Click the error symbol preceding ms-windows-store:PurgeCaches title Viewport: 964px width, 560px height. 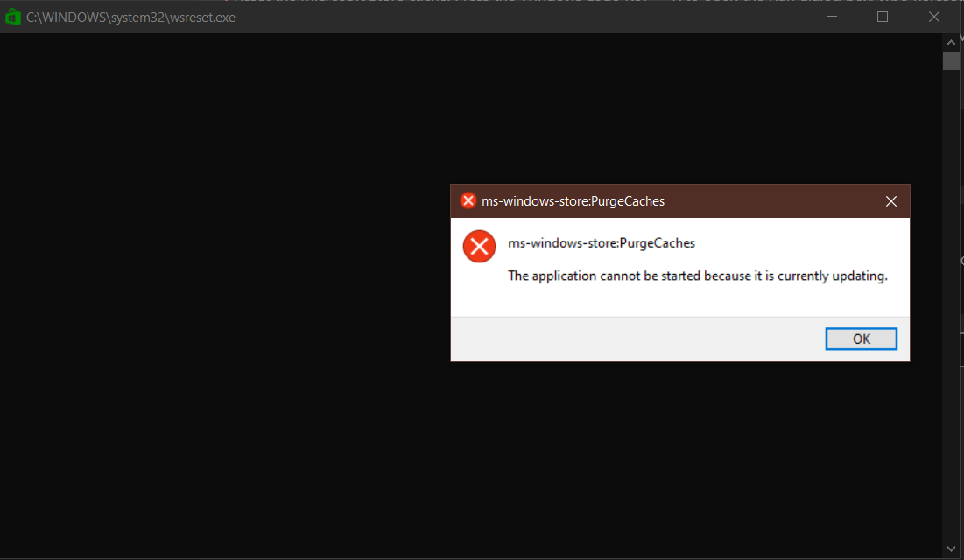pyautogui.click(x=468, y=200)
